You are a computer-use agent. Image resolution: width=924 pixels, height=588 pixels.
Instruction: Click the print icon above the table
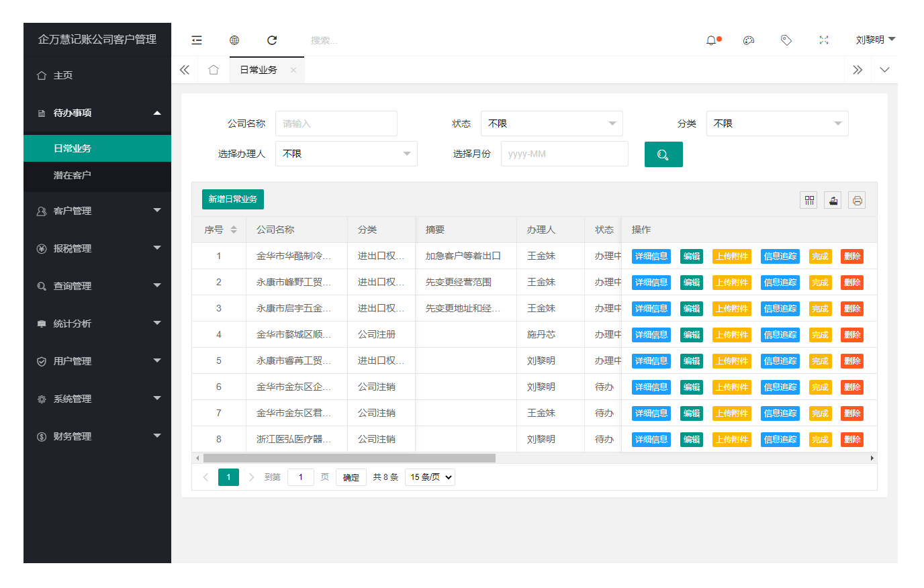[x=857, y=200]
